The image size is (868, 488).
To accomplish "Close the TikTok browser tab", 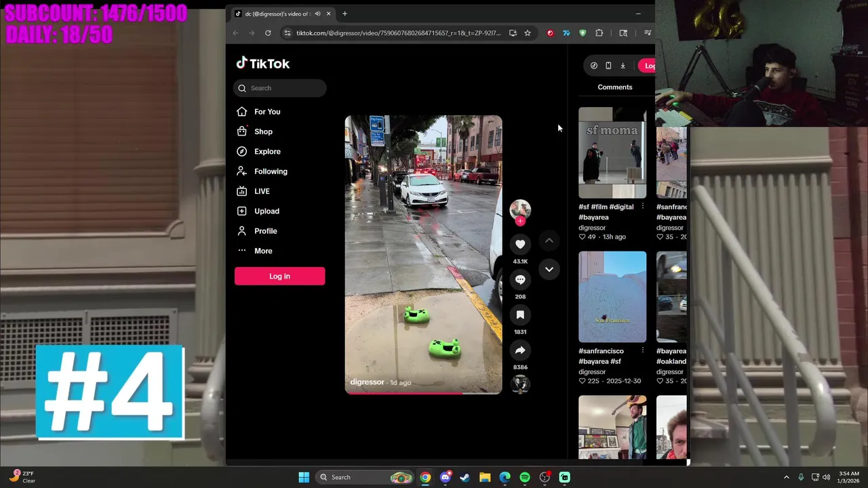I will click(x=328, y=14).
